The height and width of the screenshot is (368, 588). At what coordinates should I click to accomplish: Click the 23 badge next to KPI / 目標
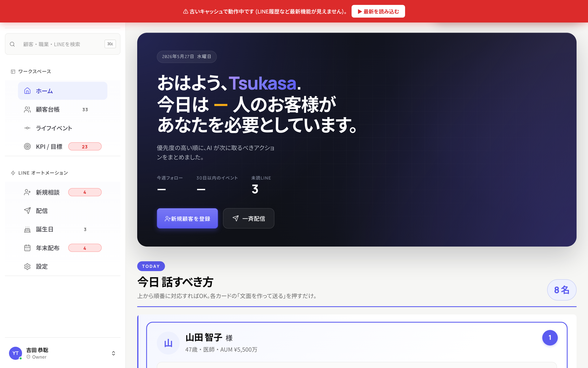tap(85, 147)
